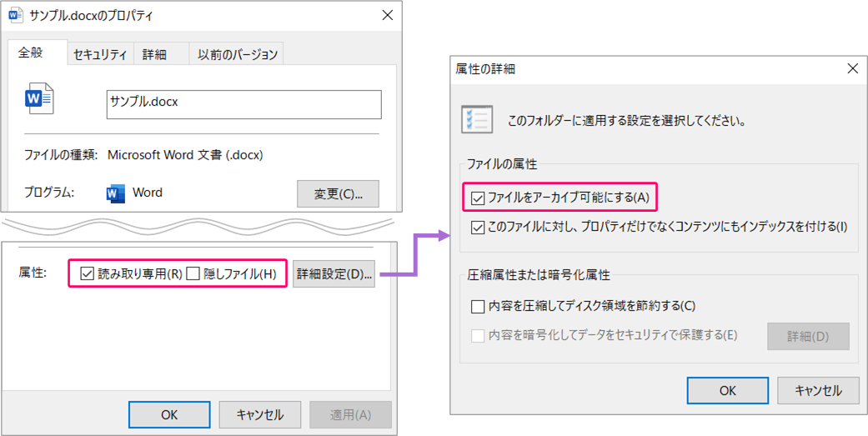
Task: Click the 変更(C)... button
Action: point(339,193)
